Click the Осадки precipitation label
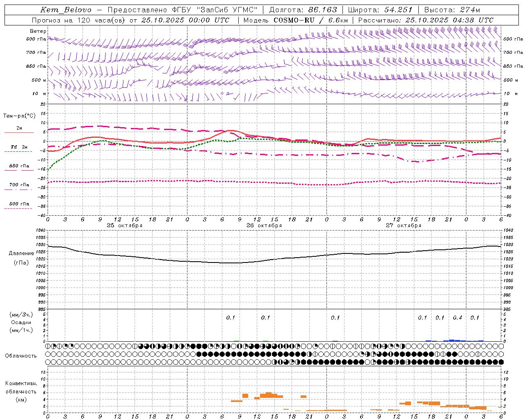The height and width of the screenshot is (420, 525). coord(21,322)
